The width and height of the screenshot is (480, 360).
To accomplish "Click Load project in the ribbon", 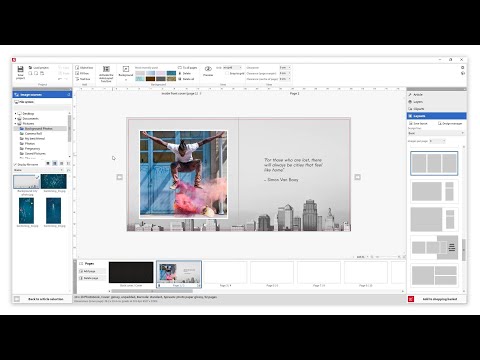I will (39, 68).
